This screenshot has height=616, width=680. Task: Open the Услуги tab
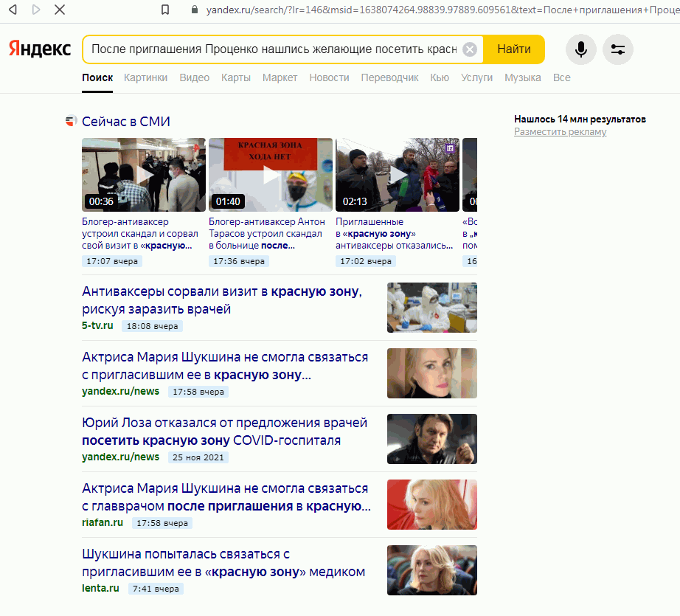tap(476, 77)
